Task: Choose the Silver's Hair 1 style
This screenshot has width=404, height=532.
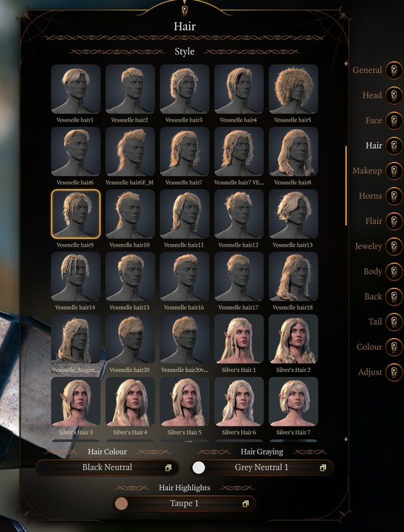Action: [x=239, y=339]
